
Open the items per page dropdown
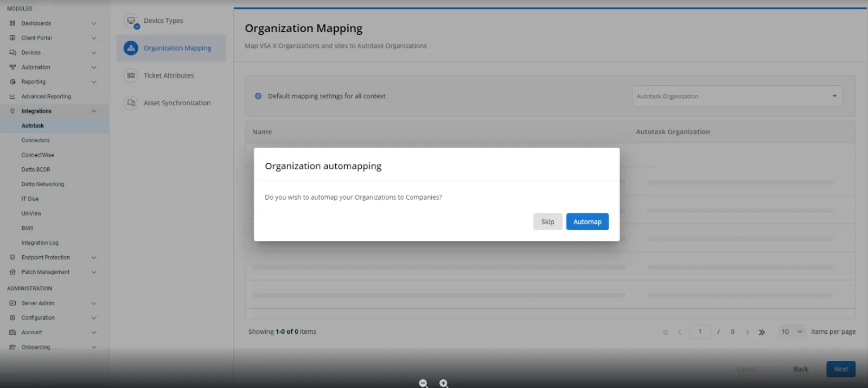(x=792, y=332)
